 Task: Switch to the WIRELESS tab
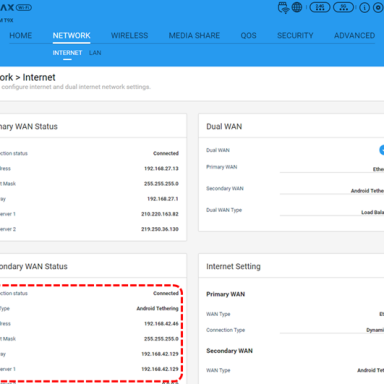coord(130,36)
